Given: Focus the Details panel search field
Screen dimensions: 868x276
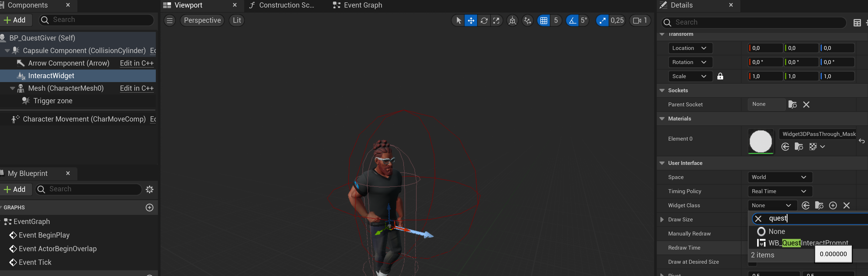Looking at the screenshot, I should (753, 22).
